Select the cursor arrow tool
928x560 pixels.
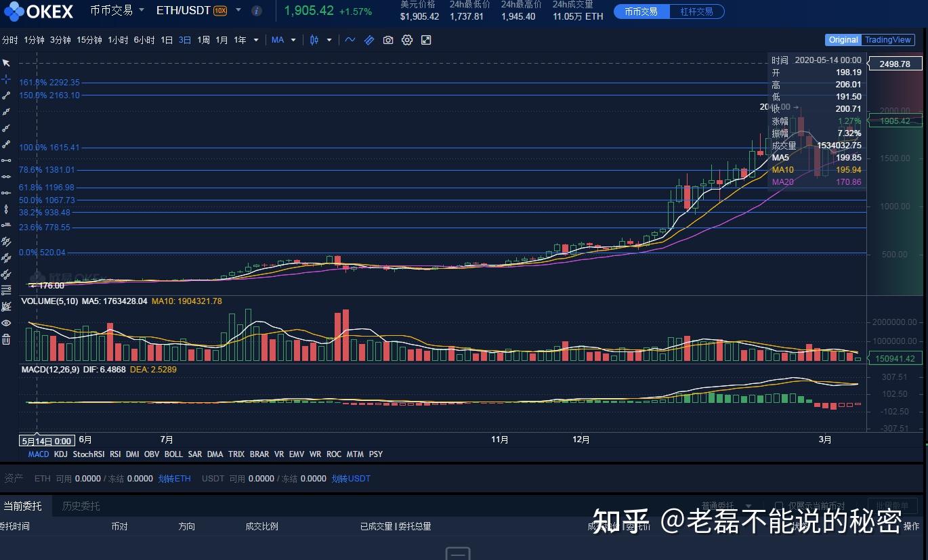tap(6, 63)
